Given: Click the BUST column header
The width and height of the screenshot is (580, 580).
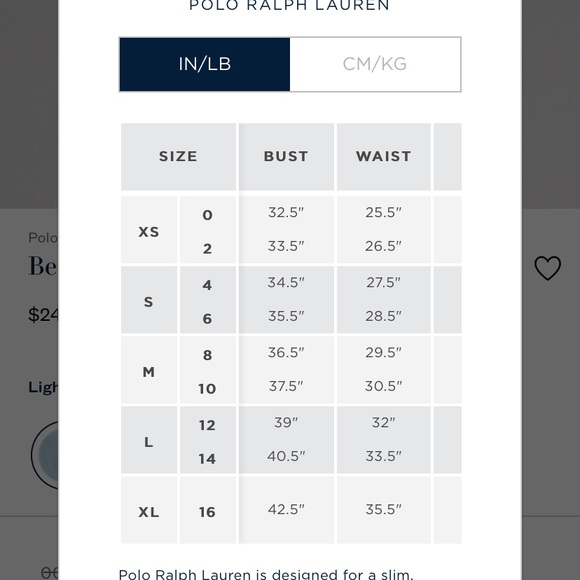Looking at the screenshot, I should click(x=286, y=156).
